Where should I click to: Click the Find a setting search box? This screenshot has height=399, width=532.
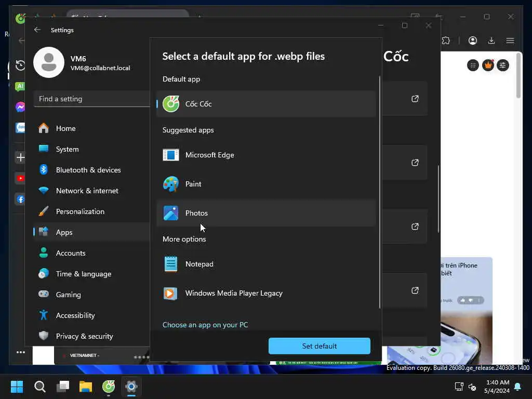[x=91, y=99]
